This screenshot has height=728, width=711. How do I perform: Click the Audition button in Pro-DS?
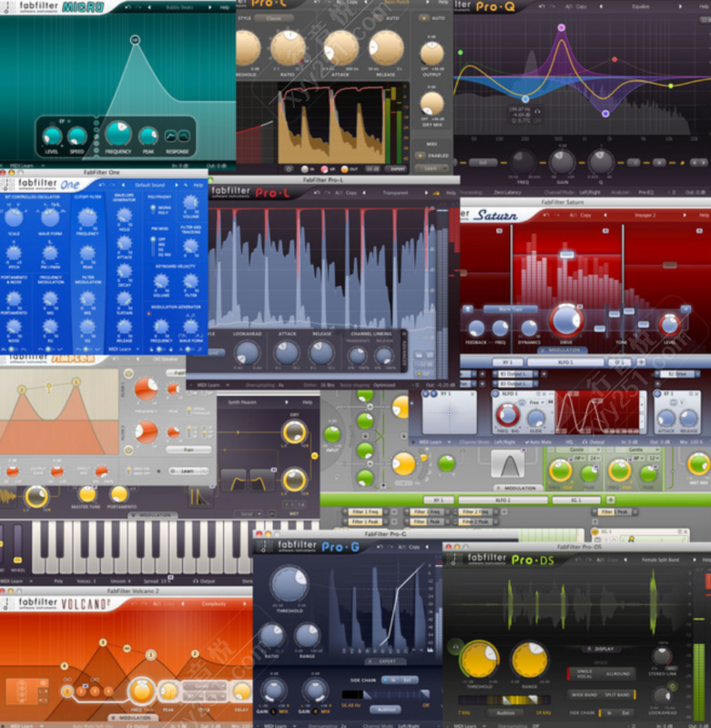506,713
